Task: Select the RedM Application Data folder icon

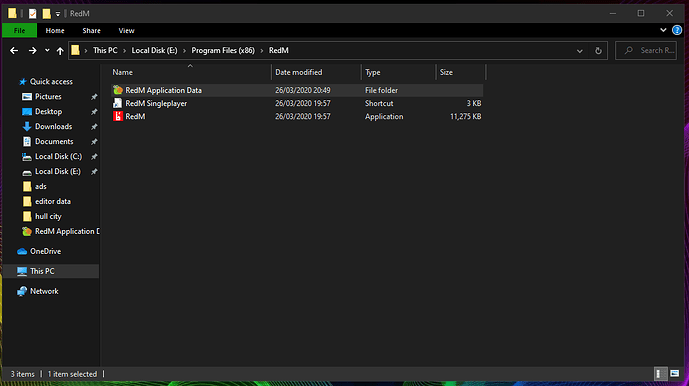Action: click(x=117, y=90)
